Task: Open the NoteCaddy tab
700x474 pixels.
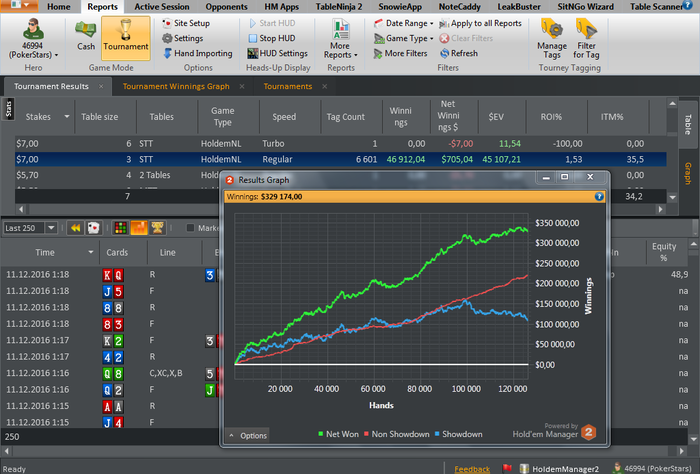Action: pos(459,7)
